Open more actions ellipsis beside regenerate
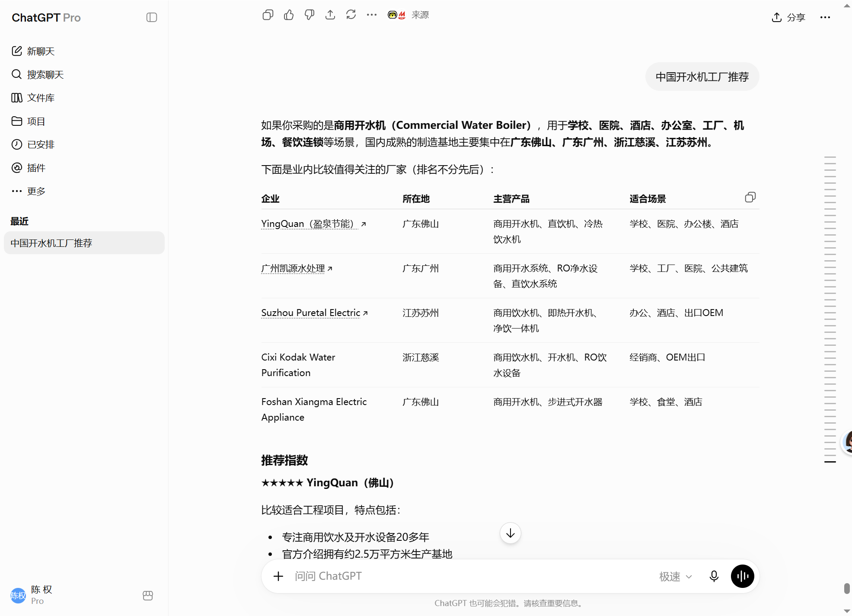The height and width of the screenshot is (616, 852). pyautogui.click(x=372, y=15)
